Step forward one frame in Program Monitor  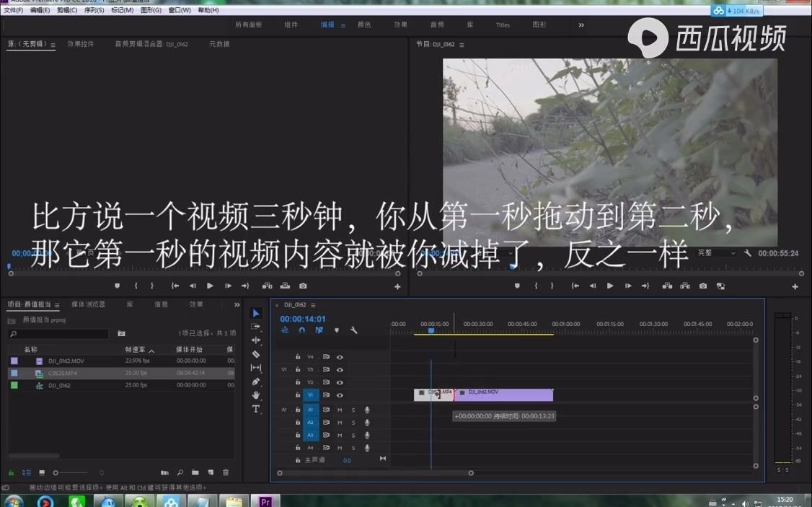[628, 286]
